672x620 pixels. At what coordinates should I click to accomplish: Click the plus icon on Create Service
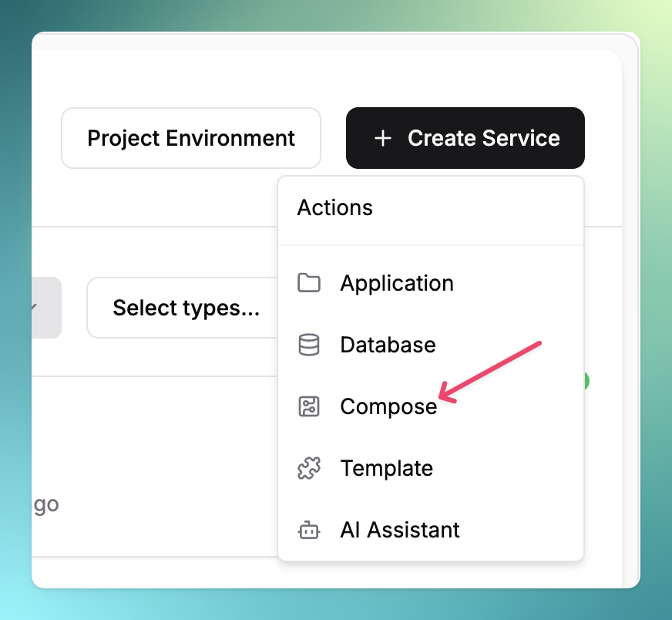382,138
